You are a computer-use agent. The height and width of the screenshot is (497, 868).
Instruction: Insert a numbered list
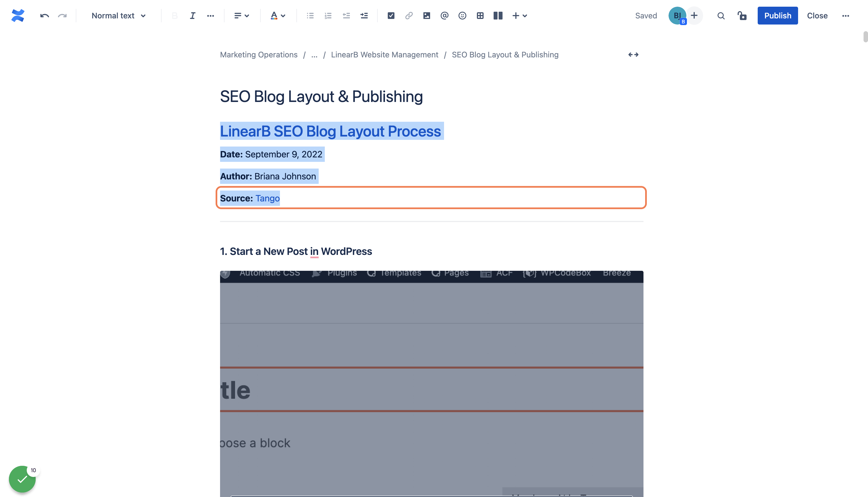pyautogui.click(x=328, y=16)
